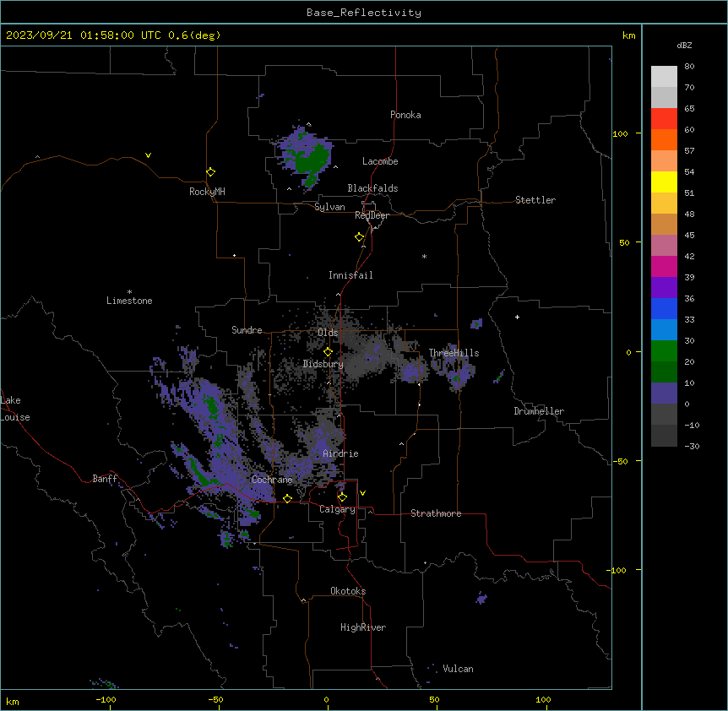Pick the gold 51 dBZ color swatch
This screenshot has width=728, height=711.
click(x=664, y=204)
